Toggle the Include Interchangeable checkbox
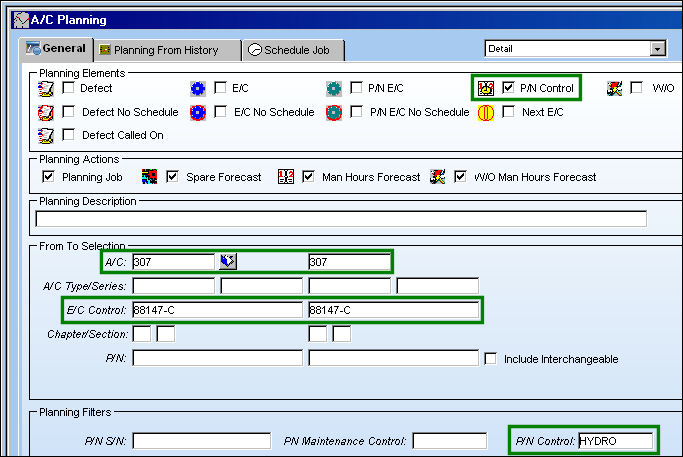 pos(490,359)
